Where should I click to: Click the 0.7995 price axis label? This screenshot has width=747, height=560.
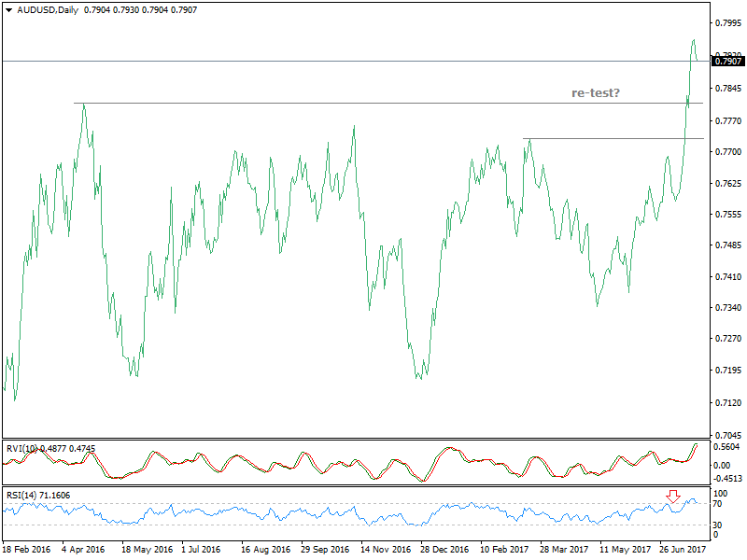click(x=728, y=22)
